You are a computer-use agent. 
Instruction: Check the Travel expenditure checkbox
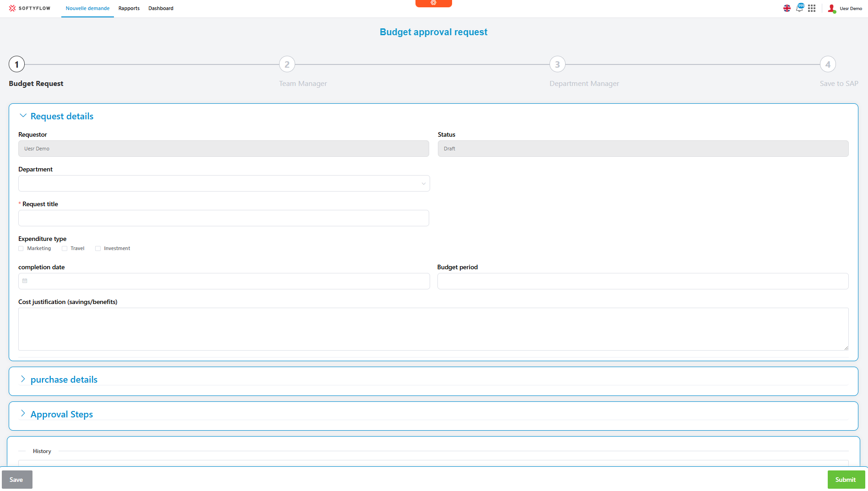[x=65, y=249]
